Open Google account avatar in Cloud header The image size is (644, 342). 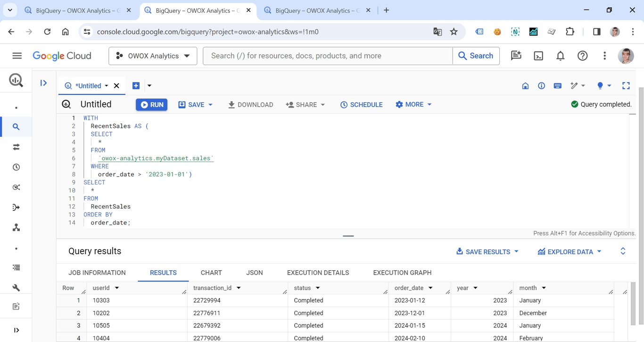tap(626, 56)
